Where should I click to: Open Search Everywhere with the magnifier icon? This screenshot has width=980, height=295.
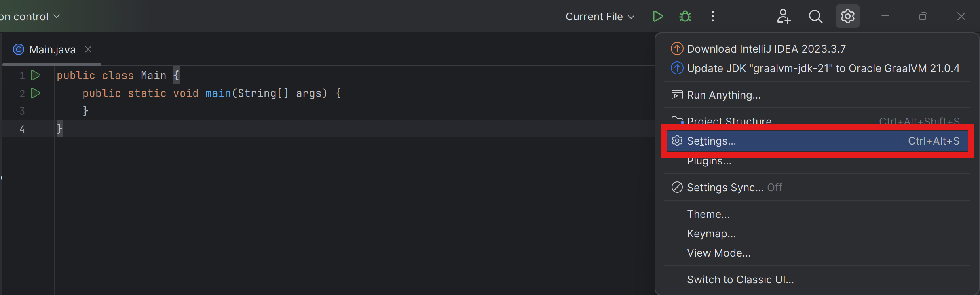[816, 16]
